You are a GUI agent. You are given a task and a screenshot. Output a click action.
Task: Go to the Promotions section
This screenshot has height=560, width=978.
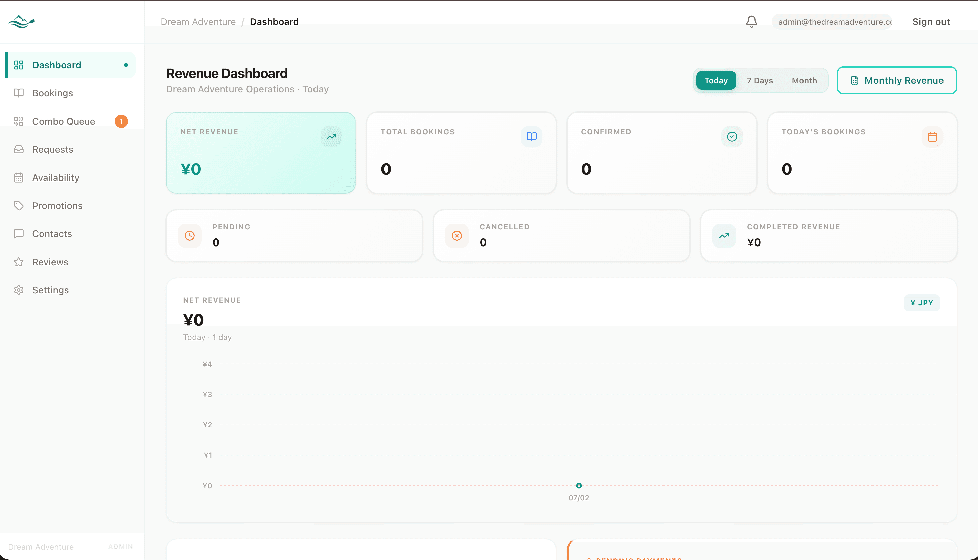71,205
